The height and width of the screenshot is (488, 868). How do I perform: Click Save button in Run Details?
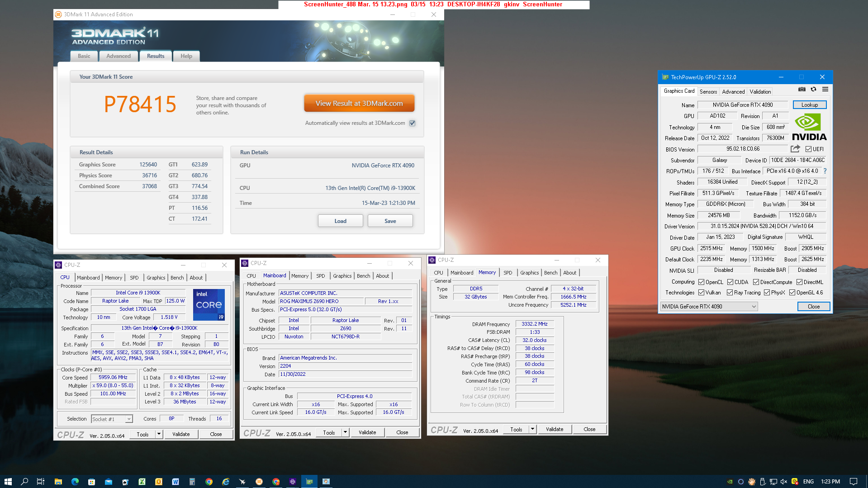tap(390, 221)
